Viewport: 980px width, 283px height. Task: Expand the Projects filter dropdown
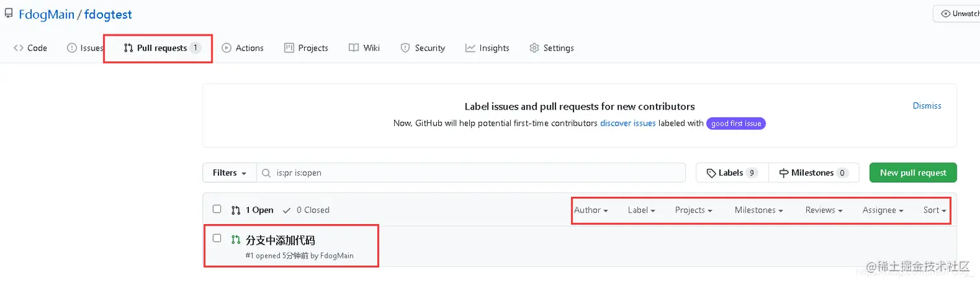pyautogui.click(x=694, y=210)
